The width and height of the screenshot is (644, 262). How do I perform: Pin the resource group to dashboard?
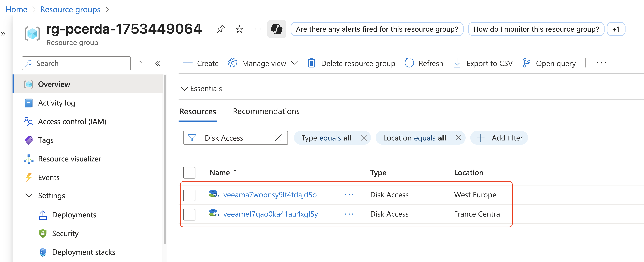pos(220,29)
